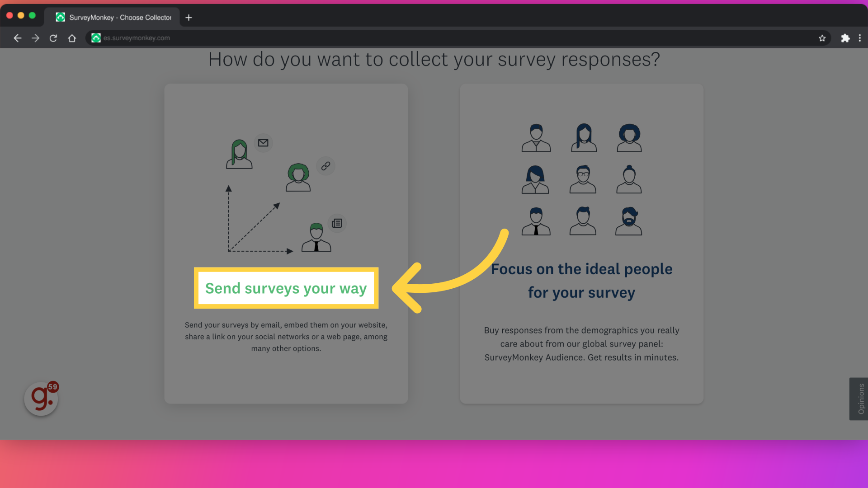This screenshot has height=488, width=868.
Task: Click the reload/refresh button in browser
Action: (53, 37)
